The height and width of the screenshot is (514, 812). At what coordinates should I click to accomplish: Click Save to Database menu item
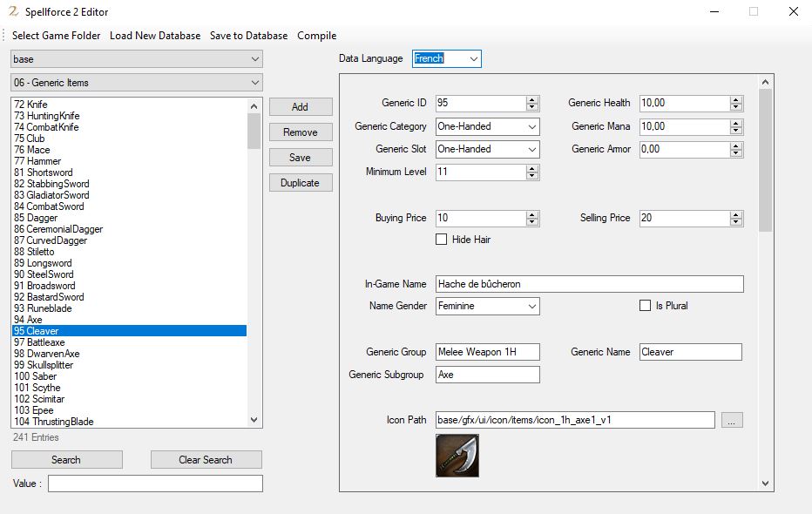coord(248,35)
